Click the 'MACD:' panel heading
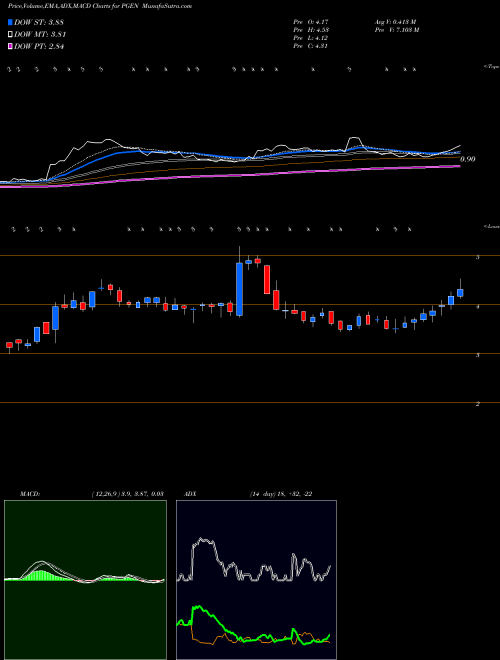500x660 pixels. coord(29,494)
